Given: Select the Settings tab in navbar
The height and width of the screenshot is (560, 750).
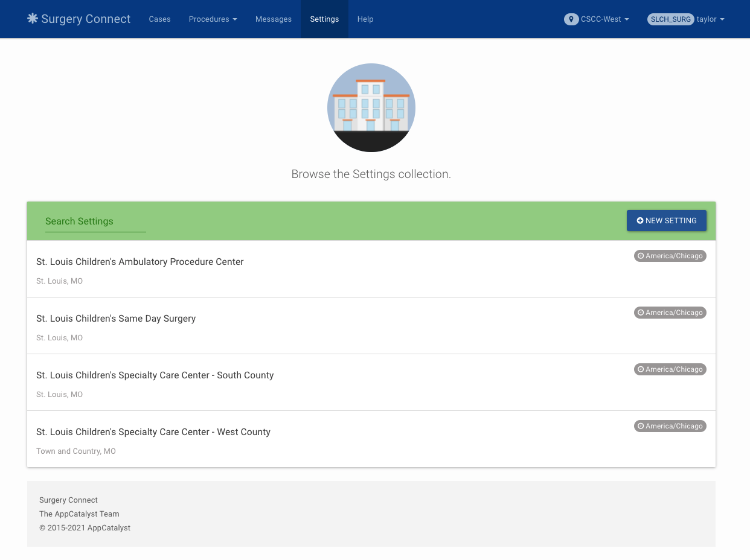Looking at the screenshot, I should [324, 19].
